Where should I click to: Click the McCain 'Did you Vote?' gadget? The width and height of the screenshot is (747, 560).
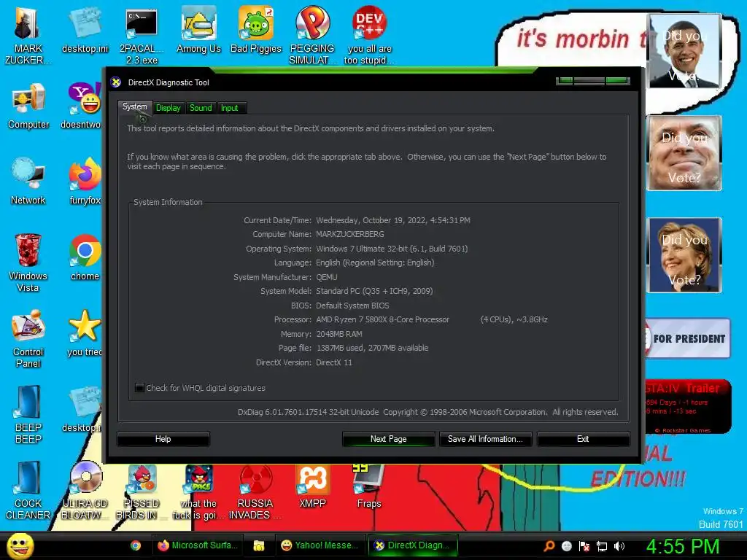(684, 153)
